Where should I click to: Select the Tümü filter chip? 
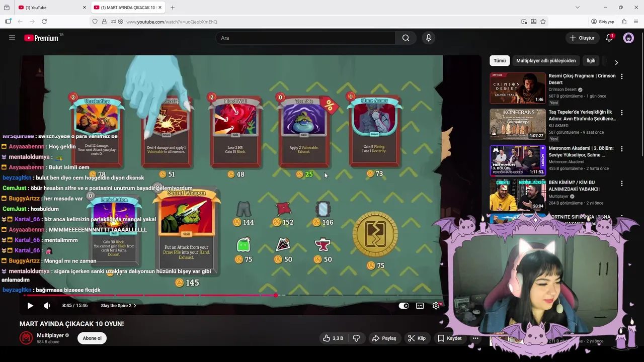click(500, 61)
